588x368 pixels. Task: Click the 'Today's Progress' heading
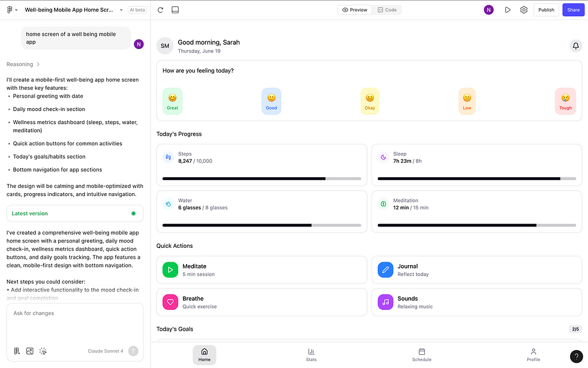[179, 134]
